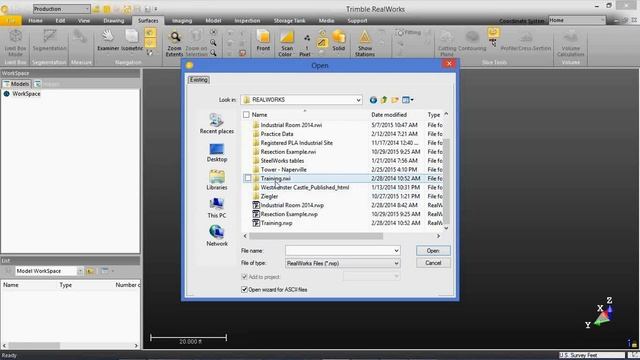Image resolution: width=640 pixels, height=360 pixels.
Task: Switch to the Storage Tank ribbon tab
Action: pos(289,20)
